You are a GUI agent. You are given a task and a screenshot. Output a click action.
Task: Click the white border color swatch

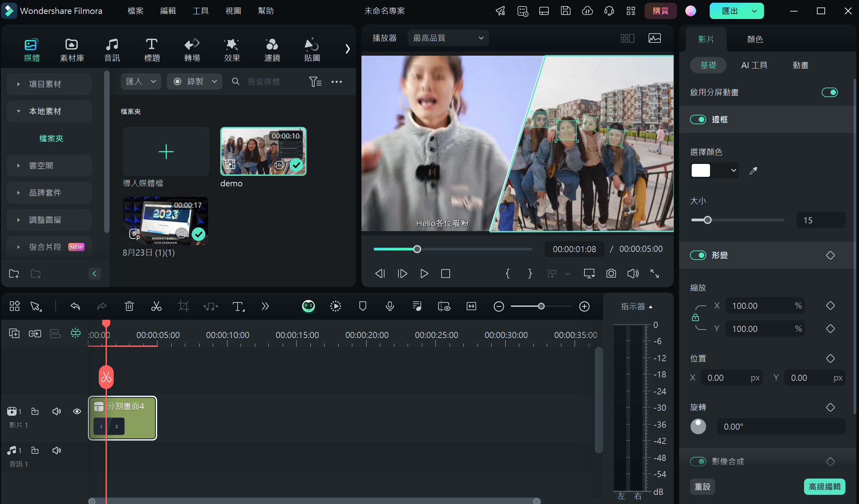[x=701, y=171]
